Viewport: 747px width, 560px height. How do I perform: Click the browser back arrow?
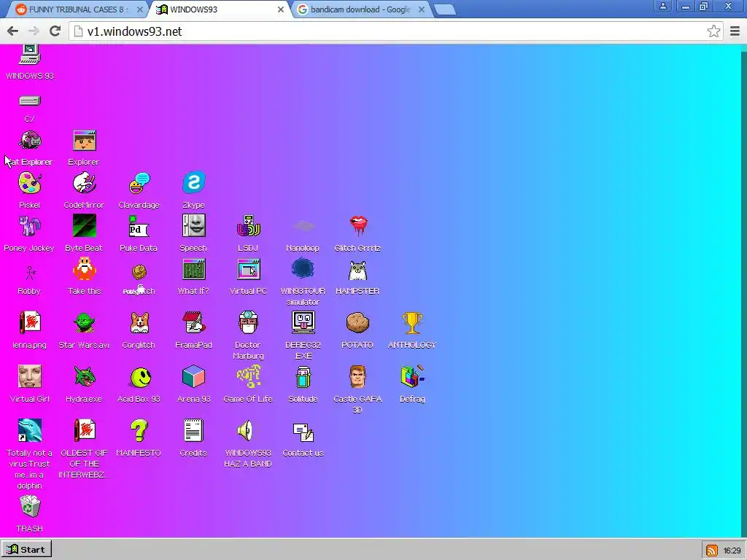point(13,31)
